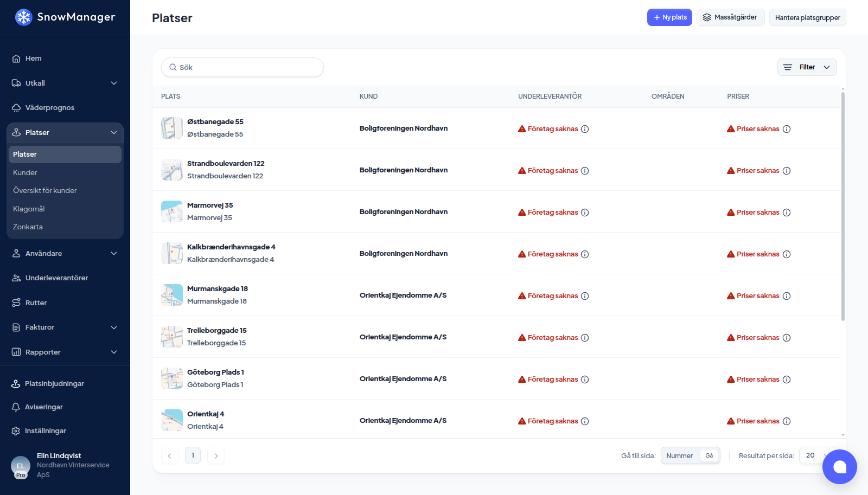Image resolution: width=868 pixels, height=495 pixels.
Task: Open the Kalkbrænderihavnsgade 4 map thumbnail
Action: click(172, 254)
